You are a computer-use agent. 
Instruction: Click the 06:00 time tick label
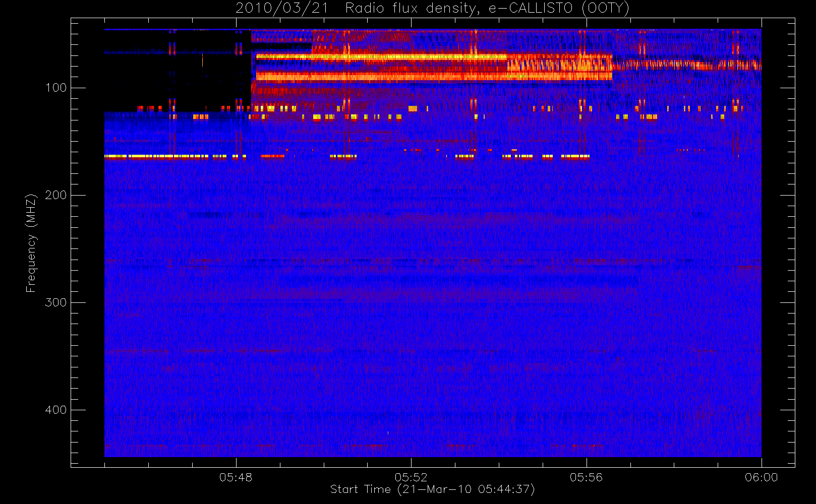[762, 477]
